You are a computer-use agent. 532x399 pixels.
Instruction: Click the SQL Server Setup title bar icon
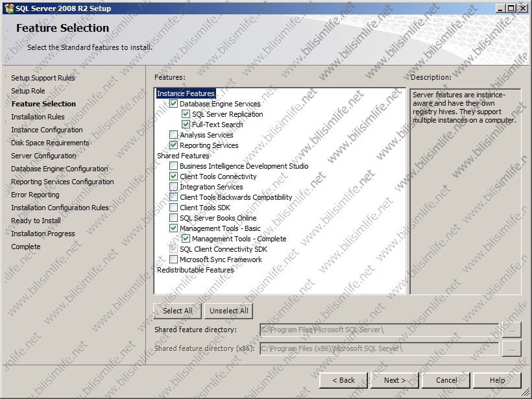pyautogui.click(x=9, y=8)
